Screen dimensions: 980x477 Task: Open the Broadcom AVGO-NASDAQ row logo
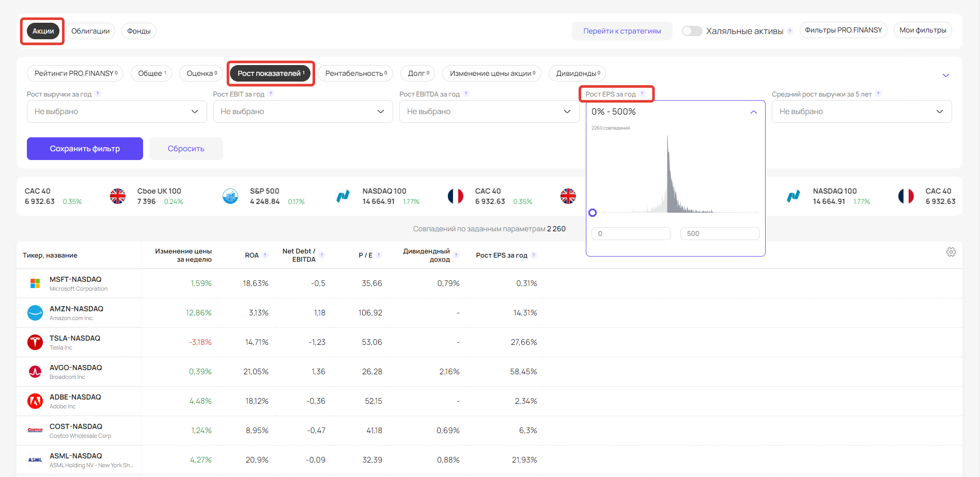(x=35, y=372)
